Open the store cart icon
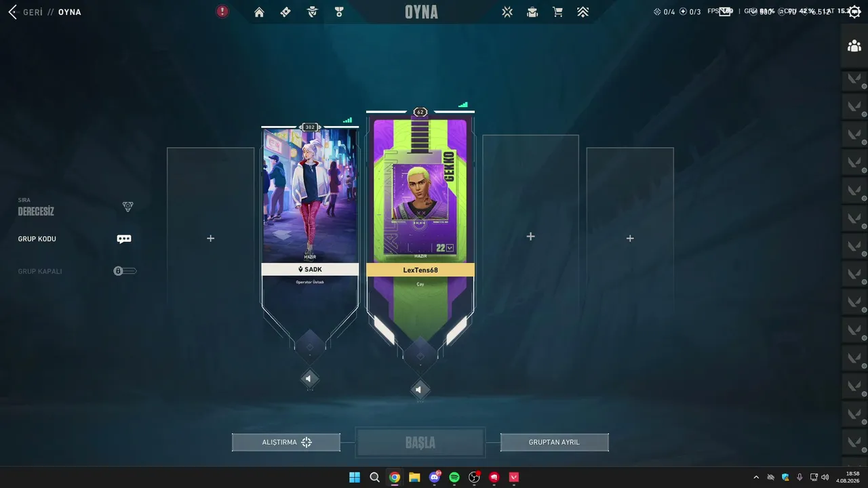The width and height of the screenshot is (868, 488). pos(557,12)
